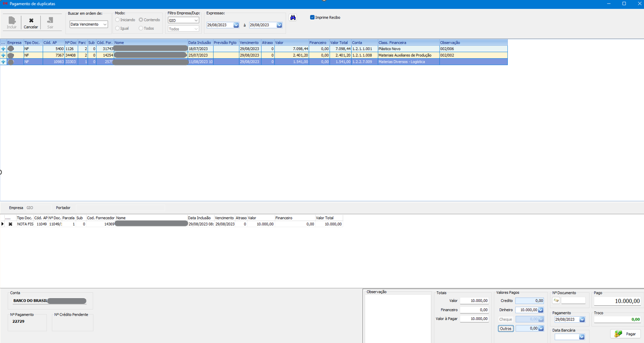Viewport: 644px width, 343px height.
Task: Click the Pagar button
Action: click(625, 334)
